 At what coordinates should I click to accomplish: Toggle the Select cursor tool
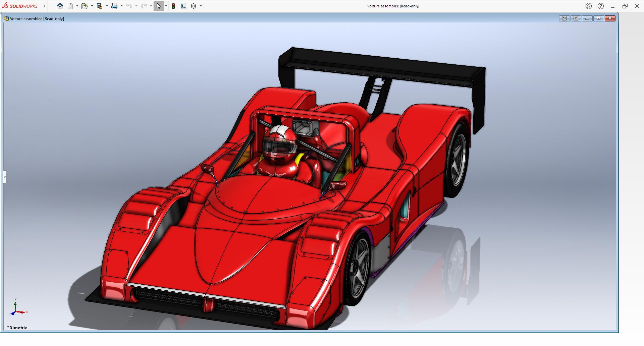(x=158, y=6)
